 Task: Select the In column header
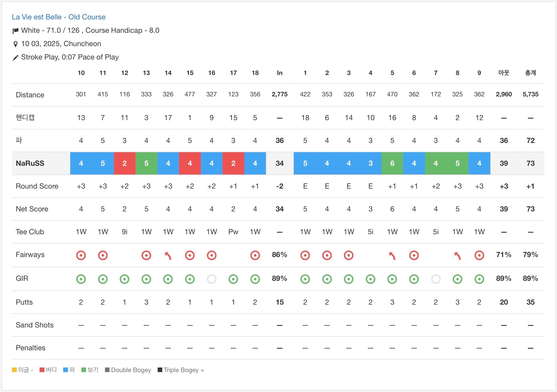280,73
